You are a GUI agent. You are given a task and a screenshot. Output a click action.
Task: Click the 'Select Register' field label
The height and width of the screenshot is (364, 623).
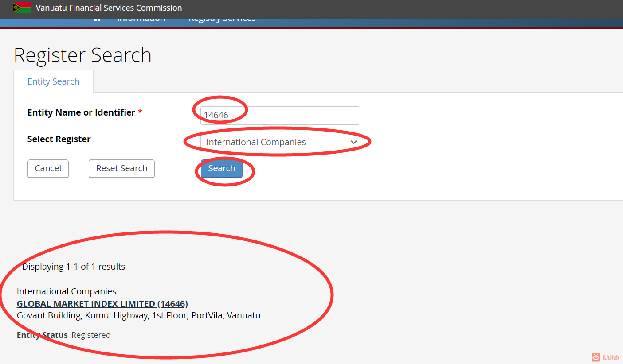(59, 139)
